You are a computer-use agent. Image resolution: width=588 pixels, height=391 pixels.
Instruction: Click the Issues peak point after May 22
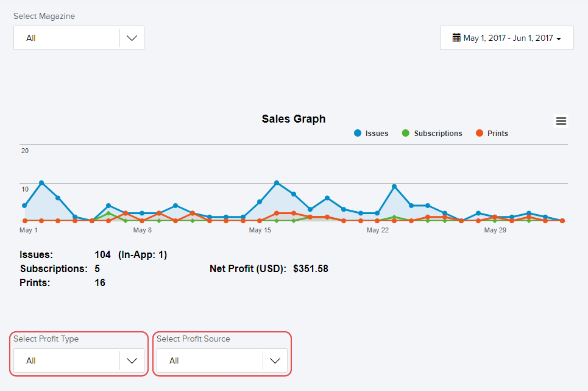pos(394,187)
